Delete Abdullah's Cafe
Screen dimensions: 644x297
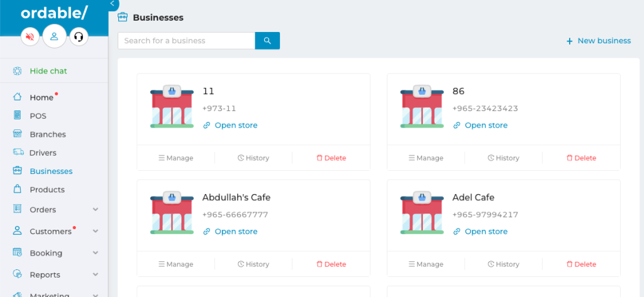[x=331, y=264]
